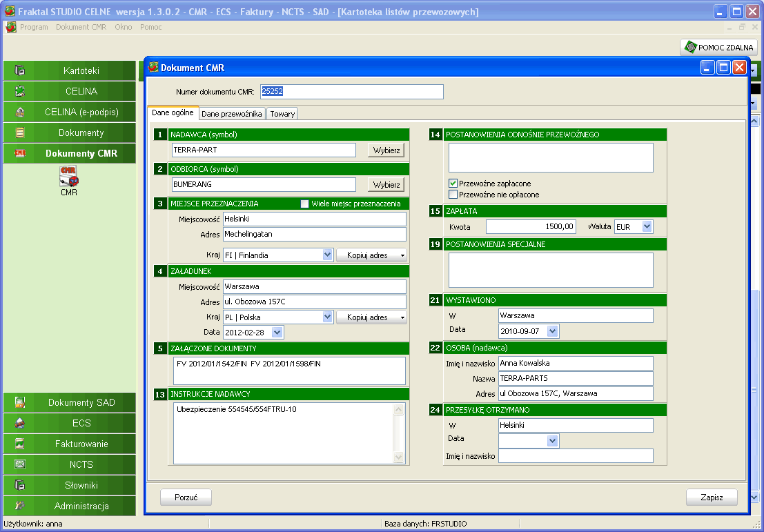
Task: Open the CMR truck icon in sidebar
Action: tap(69, 177)
